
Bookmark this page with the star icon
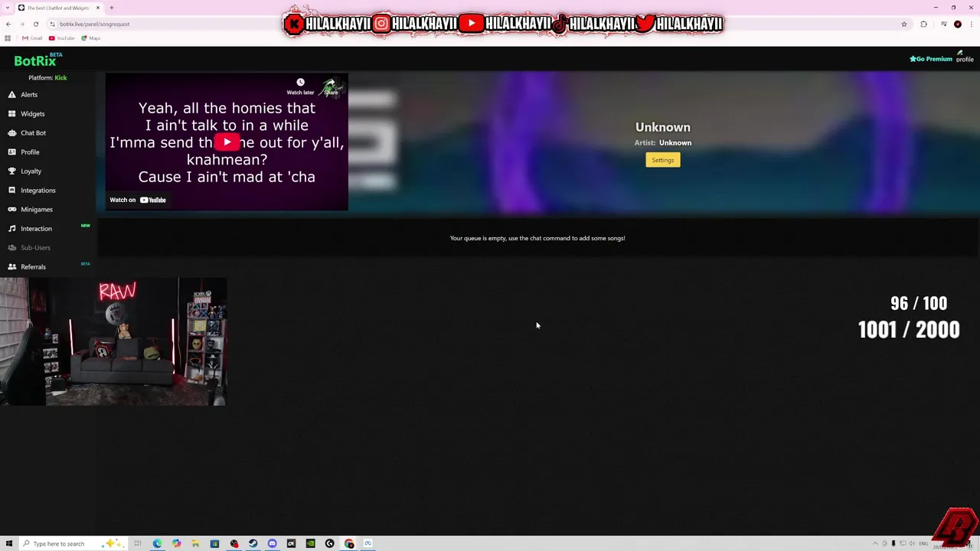point(904,24)
